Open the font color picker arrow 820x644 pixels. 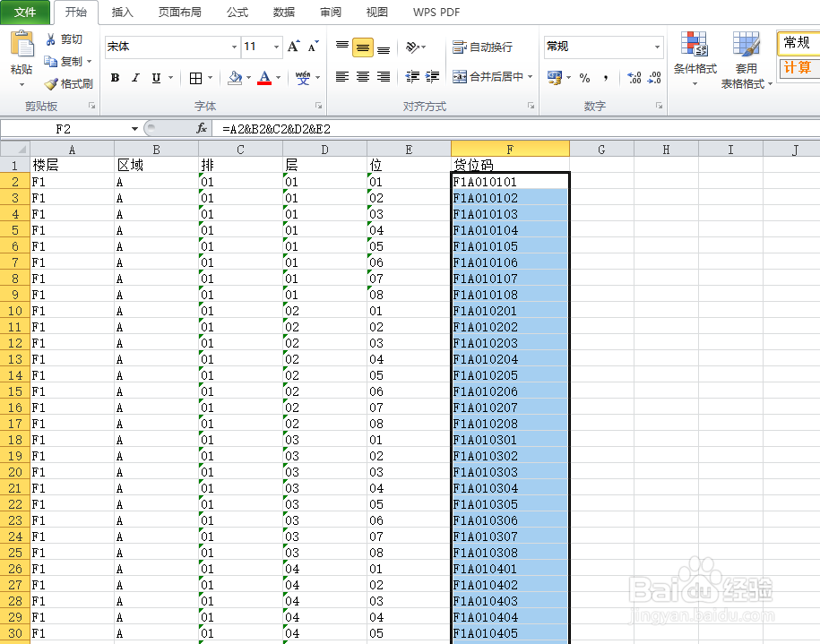tap(278, 78)
